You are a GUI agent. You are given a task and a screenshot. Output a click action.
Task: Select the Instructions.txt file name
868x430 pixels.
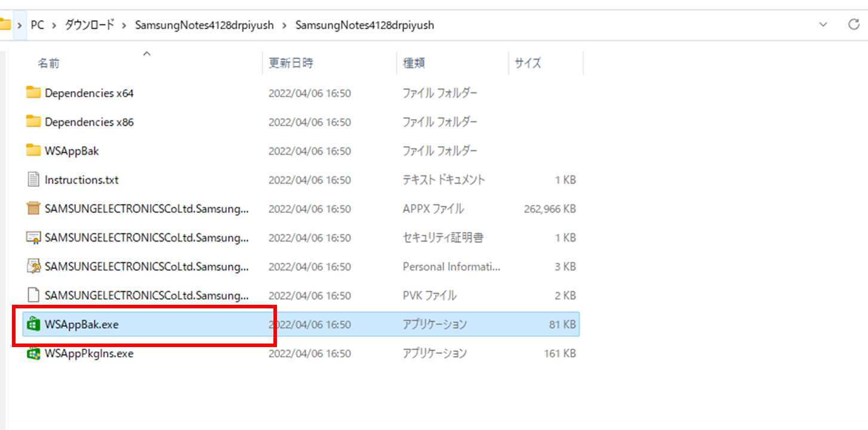[x=82, y=180]
